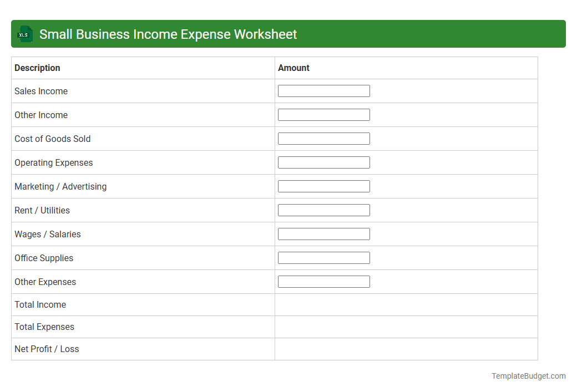
Task: Select the Wages / Salaries amount field
Action: coord(323,233)
